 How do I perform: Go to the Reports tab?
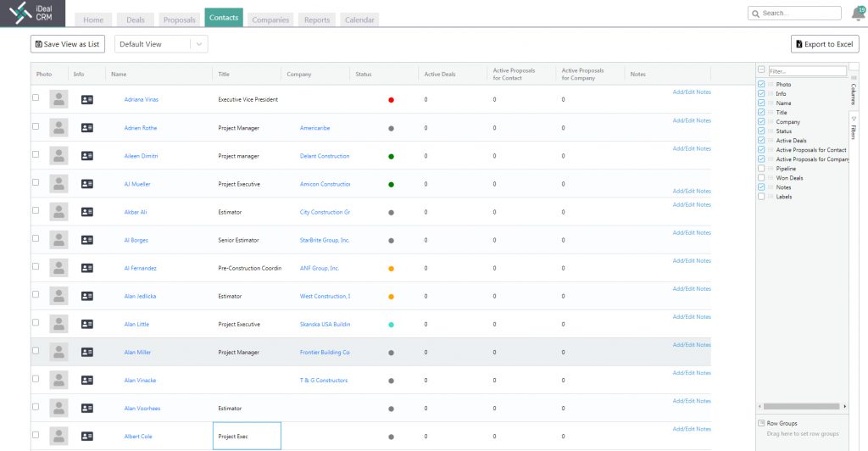(317, 19)
